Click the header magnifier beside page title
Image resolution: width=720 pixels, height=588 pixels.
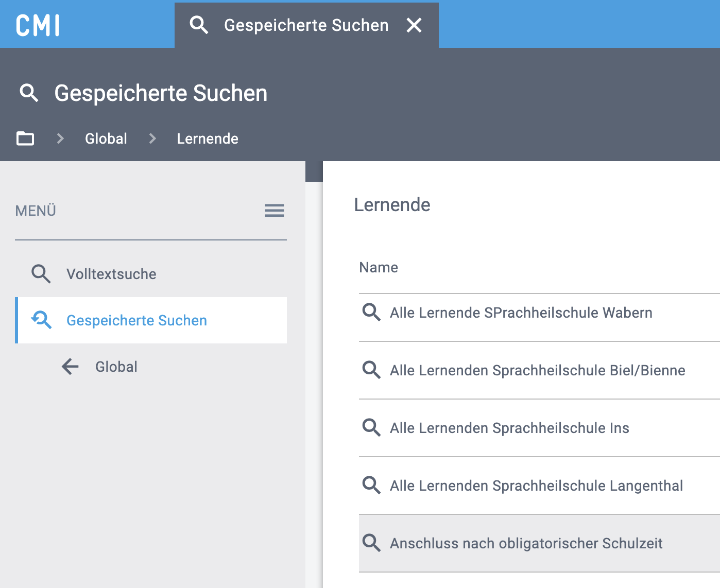coord(29,93)
